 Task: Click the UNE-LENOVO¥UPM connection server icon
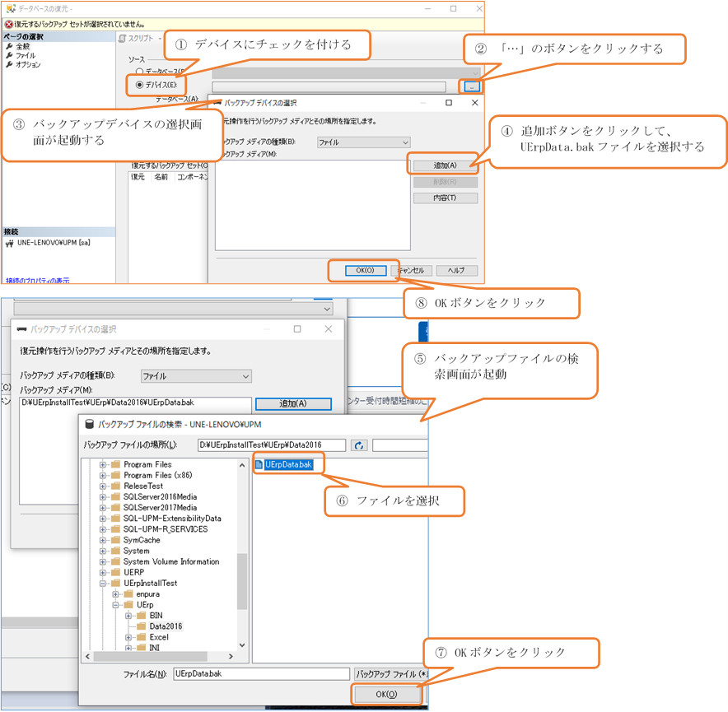tap(9, 244)
